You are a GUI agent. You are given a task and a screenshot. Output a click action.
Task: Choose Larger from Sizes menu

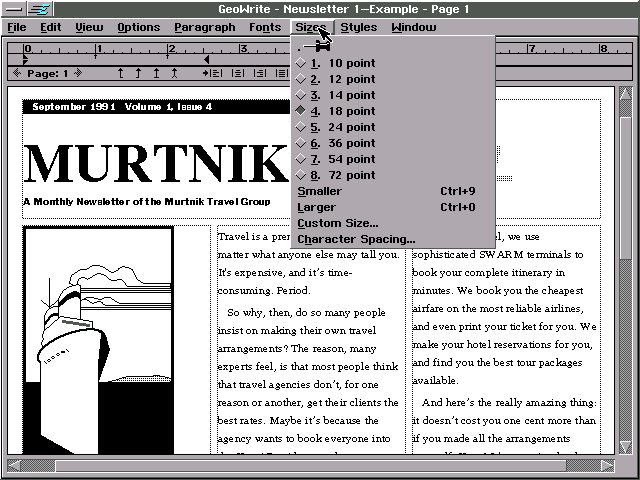point(393,207)
